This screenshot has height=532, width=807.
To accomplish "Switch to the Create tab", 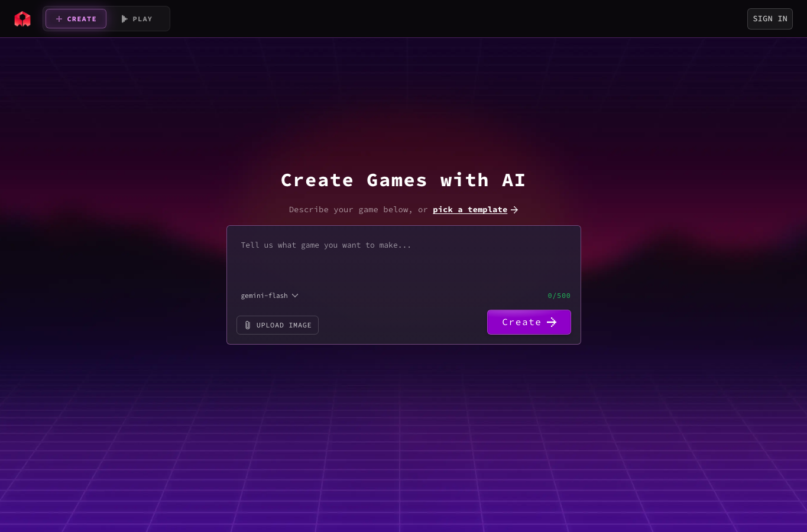I will coord(76,19).
